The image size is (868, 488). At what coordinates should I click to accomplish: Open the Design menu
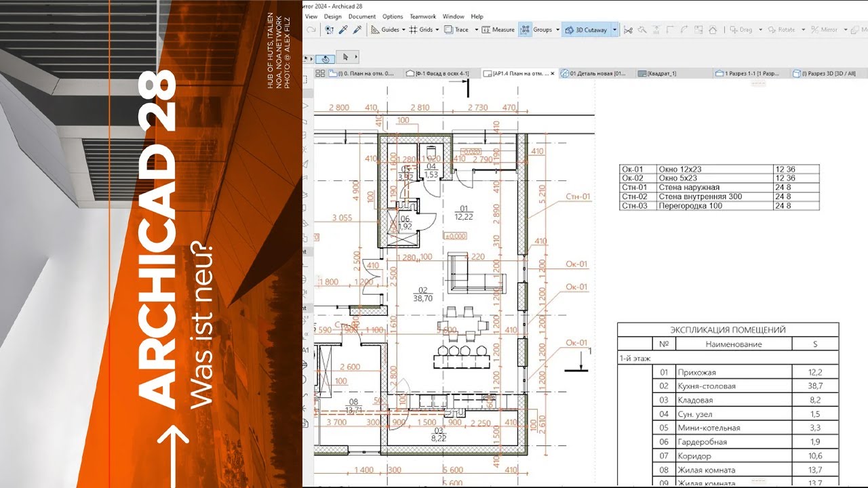coord(333,16)
